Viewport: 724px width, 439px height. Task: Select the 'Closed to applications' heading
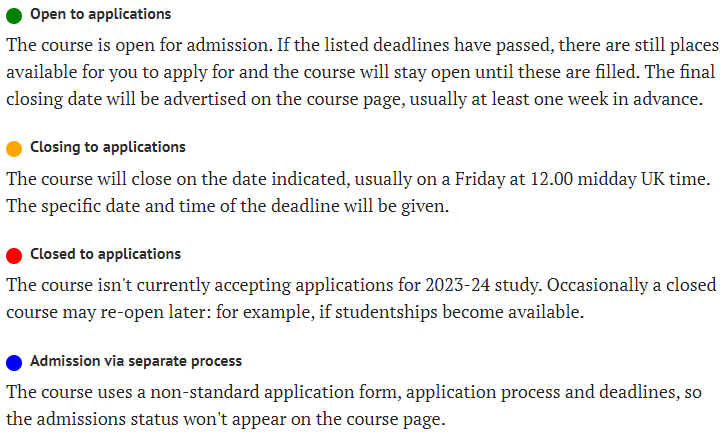click(105, 254)
